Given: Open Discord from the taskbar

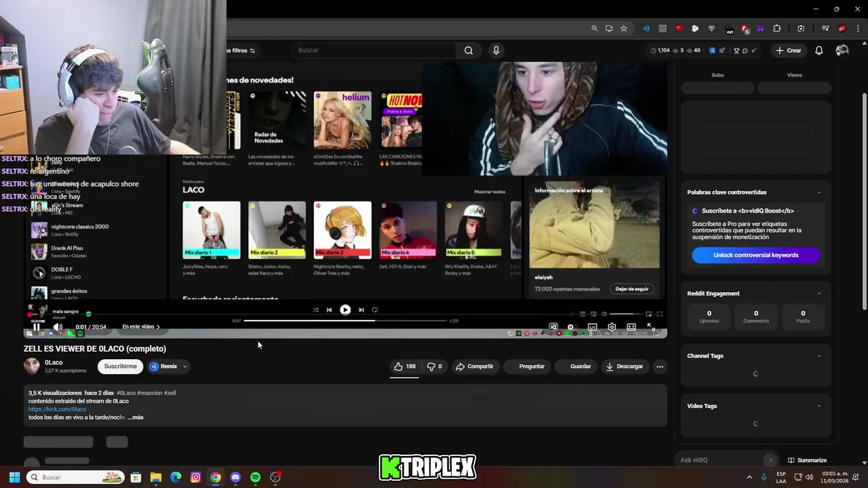Looking at the screenshot, I should [x=235, y=477].
